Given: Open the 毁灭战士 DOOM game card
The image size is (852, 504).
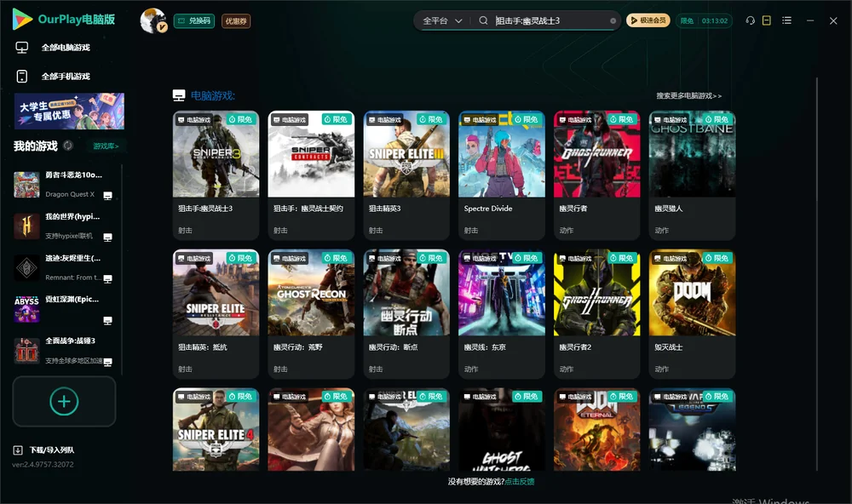Looking at the screenshot, I should pyautogui.click(x=692, y=314).
